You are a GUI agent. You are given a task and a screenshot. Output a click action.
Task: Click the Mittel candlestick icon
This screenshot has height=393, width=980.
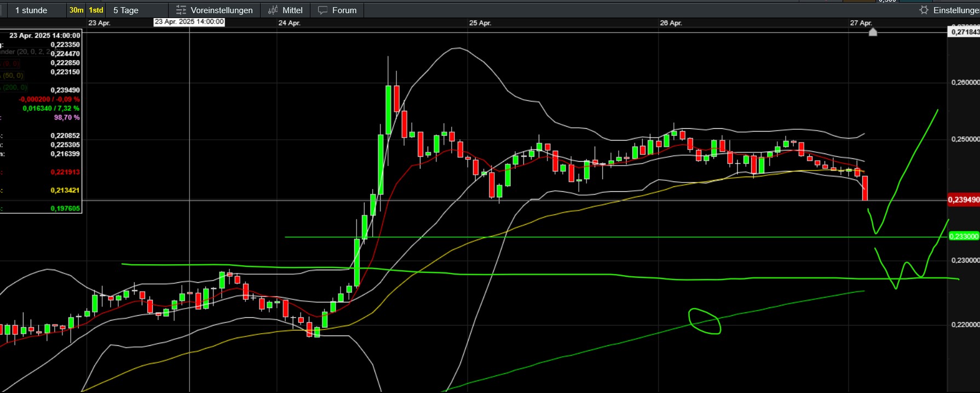[x=273, y=10]
